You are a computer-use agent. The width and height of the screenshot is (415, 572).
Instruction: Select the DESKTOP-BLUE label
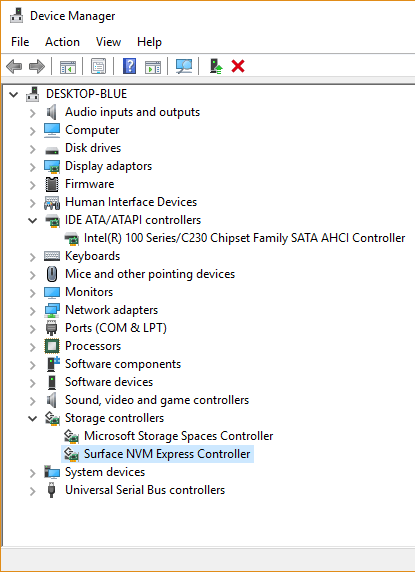pos(86,94)
